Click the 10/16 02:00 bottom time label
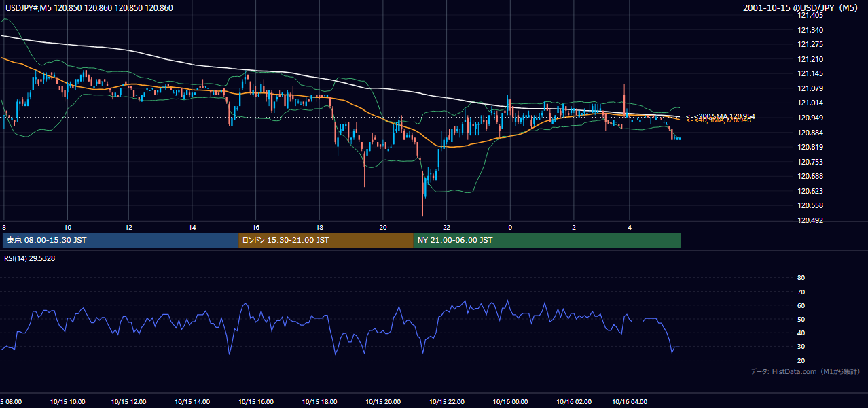 pyautogui.click(x=573, y=402)
